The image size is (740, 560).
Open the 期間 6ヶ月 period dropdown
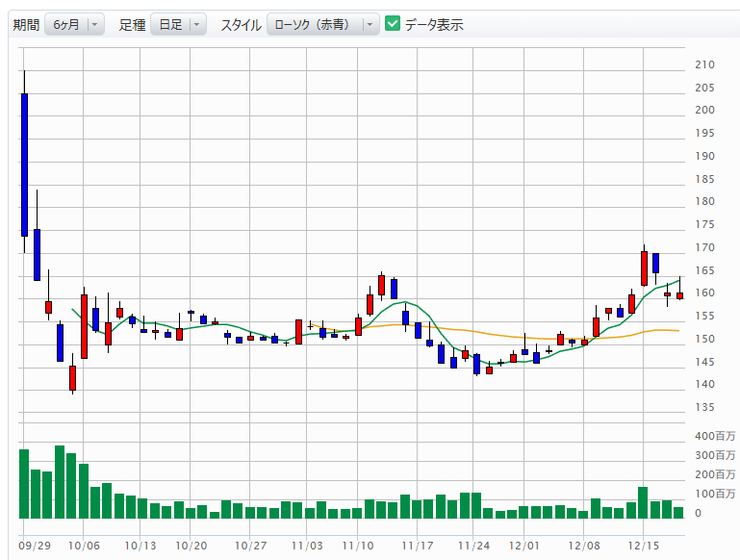coord(76,24)
